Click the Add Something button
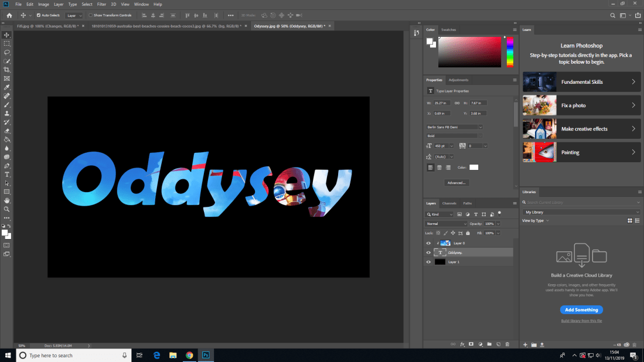The height and width of the screenshot is (362, 644). [x=581, y=310]
